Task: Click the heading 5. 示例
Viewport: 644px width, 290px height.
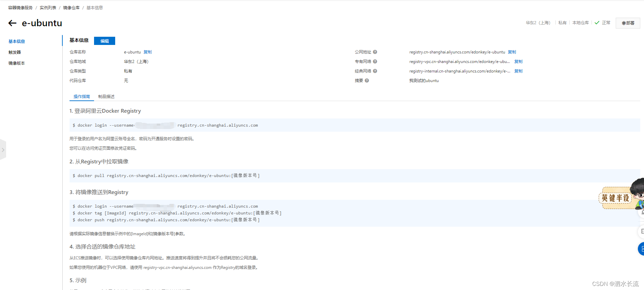Action: 78,280
